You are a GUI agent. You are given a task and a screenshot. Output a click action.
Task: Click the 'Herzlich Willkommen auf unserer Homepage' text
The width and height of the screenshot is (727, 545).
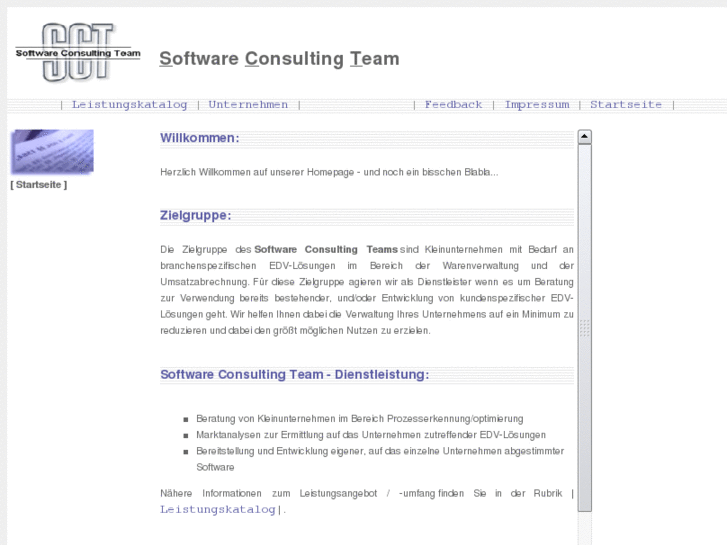tap(329, 172)
